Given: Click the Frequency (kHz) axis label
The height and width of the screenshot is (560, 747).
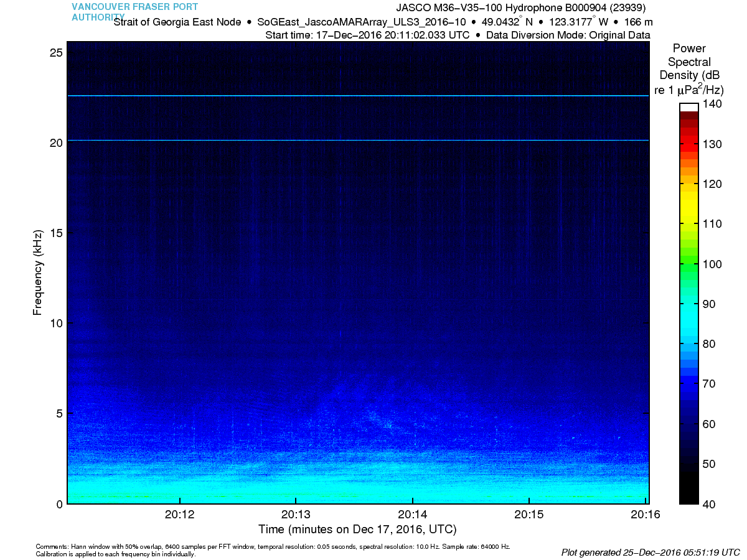Looking at the screenshot, I should 38,272.
